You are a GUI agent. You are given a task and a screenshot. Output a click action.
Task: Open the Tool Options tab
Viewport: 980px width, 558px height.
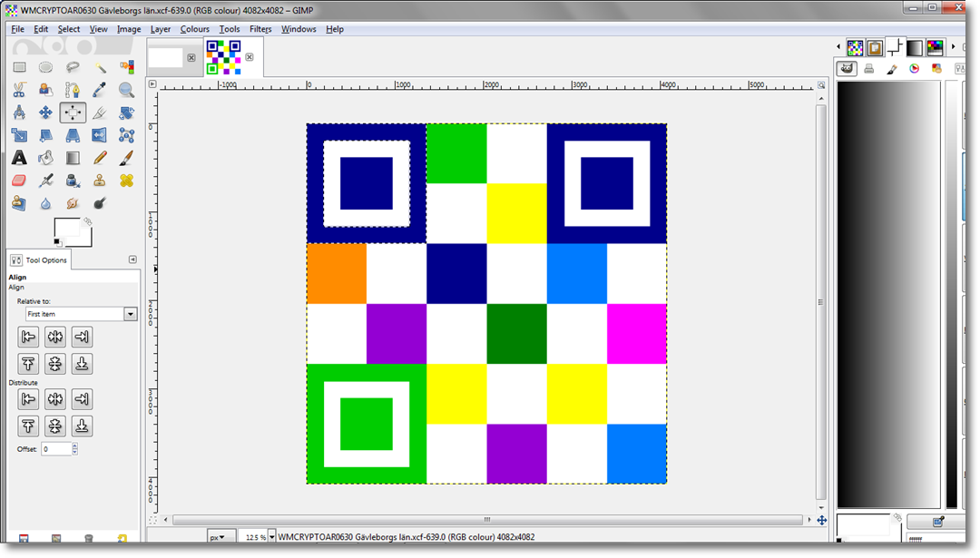coord(39,259)
